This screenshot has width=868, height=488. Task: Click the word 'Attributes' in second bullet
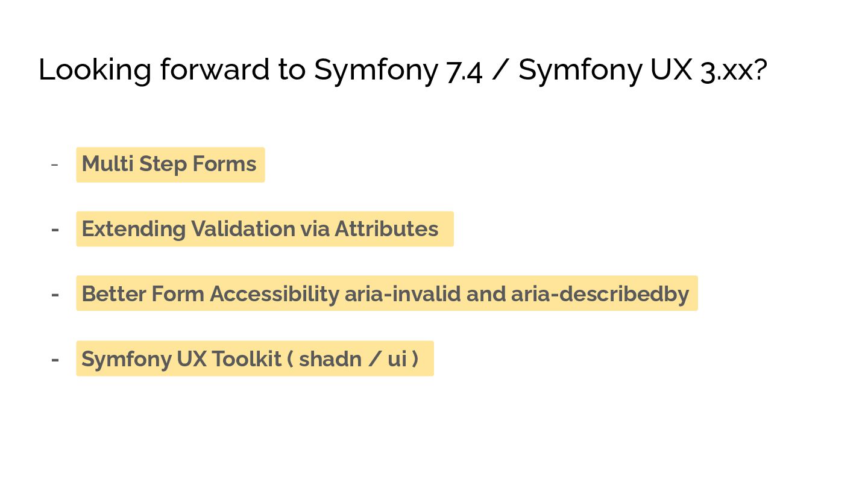(x=386, y=229)
